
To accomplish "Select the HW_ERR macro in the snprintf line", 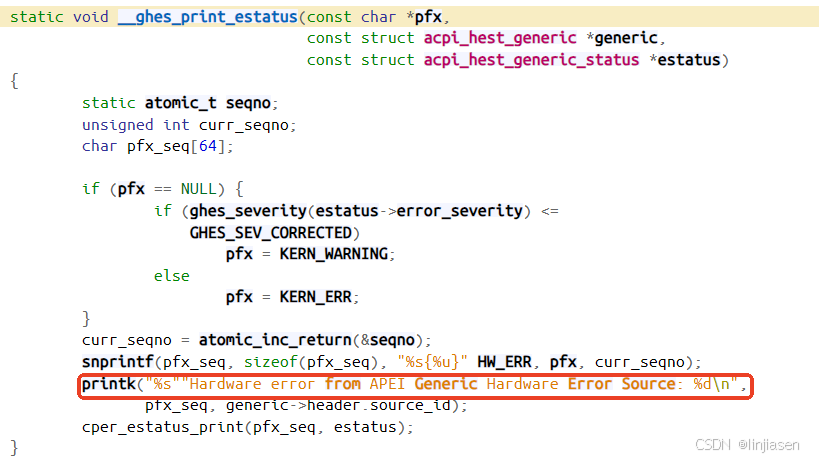I will pos(505,362).
